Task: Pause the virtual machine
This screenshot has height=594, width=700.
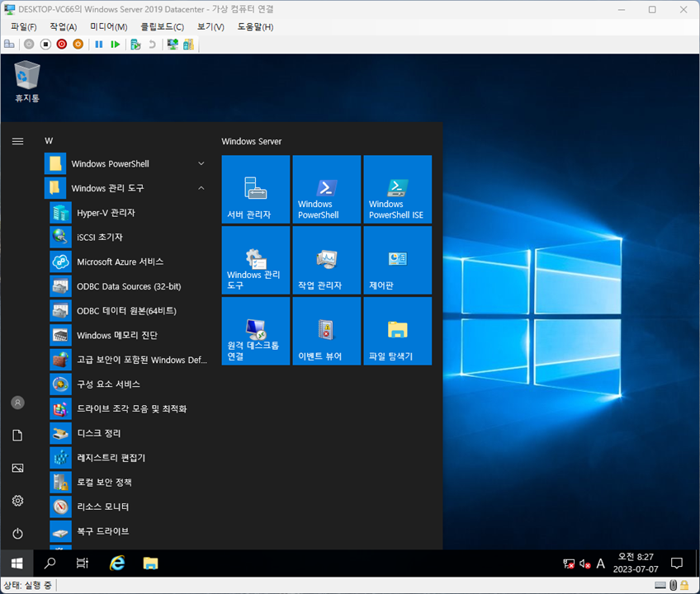Action: pos(99,45)
